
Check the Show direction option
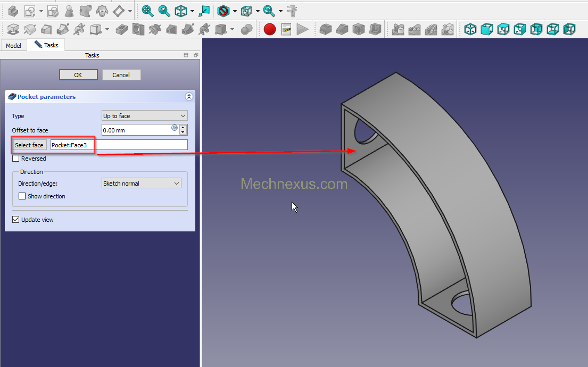coord(22,196)
